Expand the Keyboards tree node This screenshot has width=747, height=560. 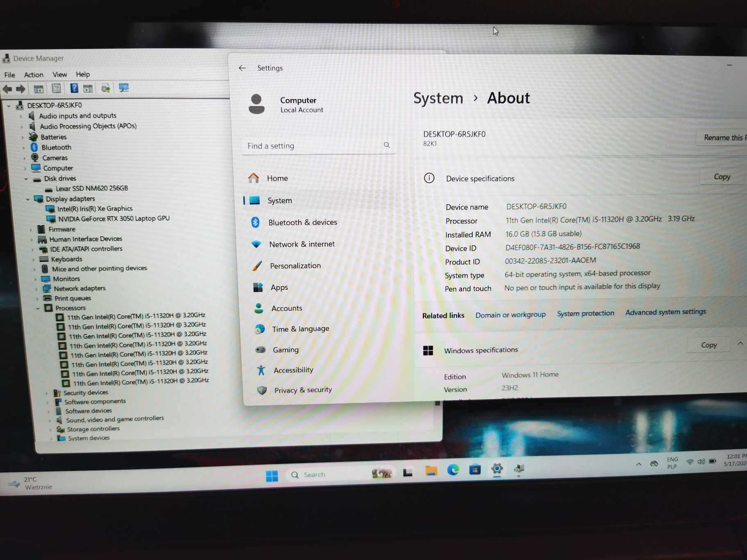coord(33,260)
